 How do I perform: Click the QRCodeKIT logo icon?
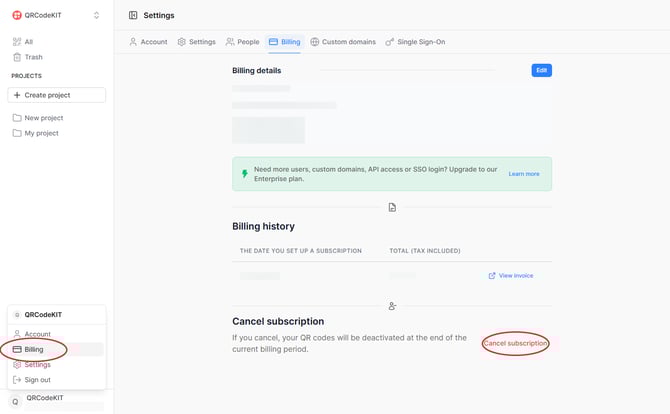pos(17,15)
